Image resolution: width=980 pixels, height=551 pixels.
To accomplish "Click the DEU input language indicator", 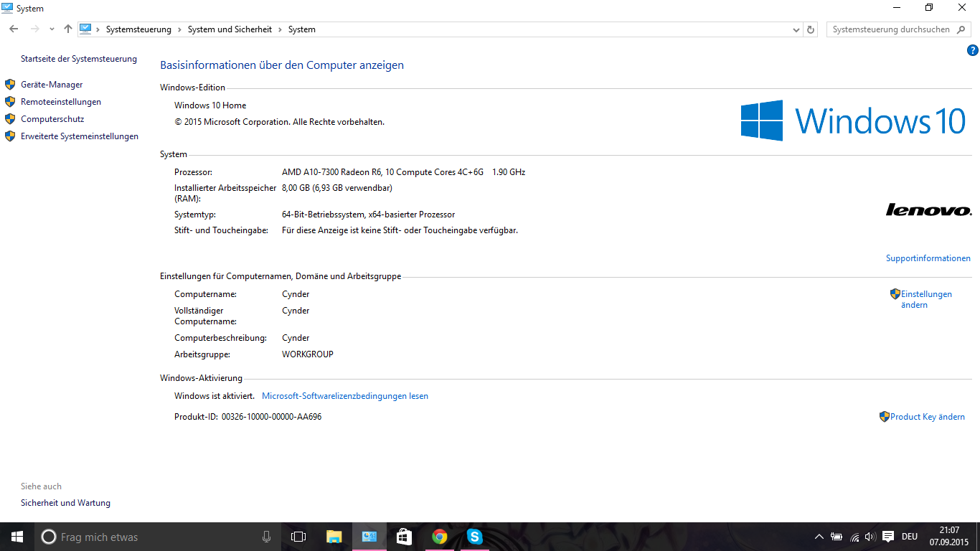I will 910,537.
